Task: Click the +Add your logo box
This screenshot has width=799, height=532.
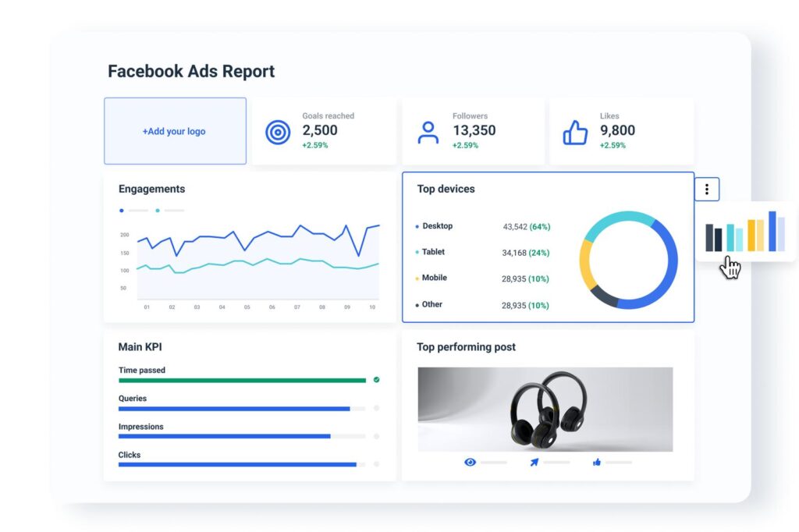Action: click(x=176, y=131)
